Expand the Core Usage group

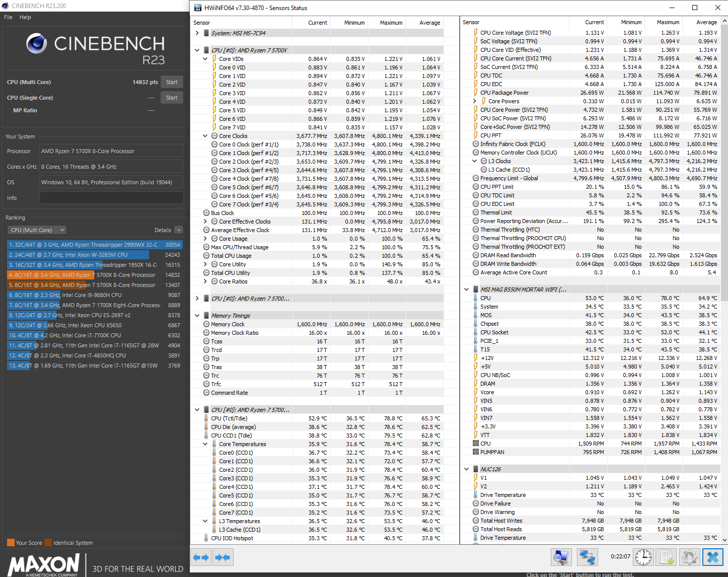pos(205,239)
